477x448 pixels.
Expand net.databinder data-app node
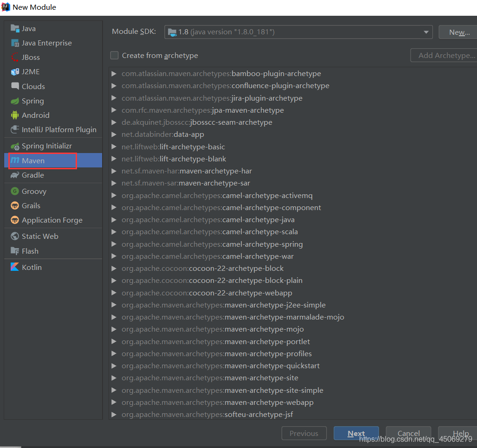tap(114, 134)
